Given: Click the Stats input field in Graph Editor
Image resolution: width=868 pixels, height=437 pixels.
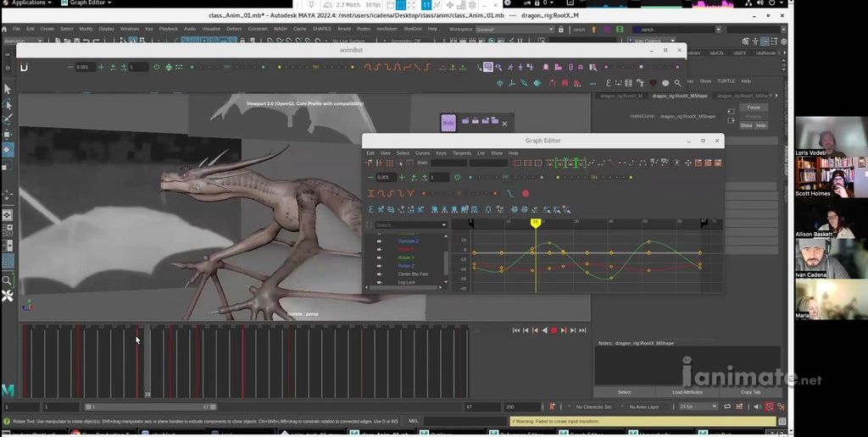Looking at the screenshot, I should (449, 163).
